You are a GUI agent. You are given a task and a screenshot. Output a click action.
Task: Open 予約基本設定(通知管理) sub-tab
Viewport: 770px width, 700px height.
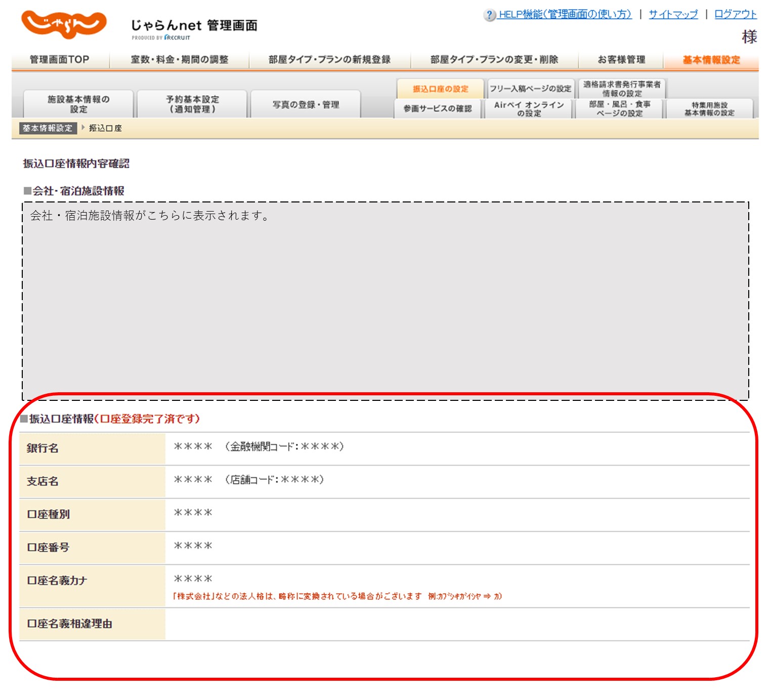pos(192,104)
